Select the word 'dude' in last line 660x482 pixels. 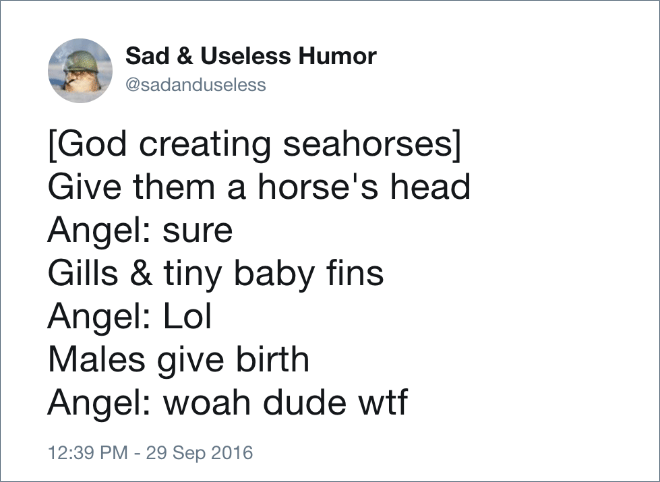pos(305,402)
